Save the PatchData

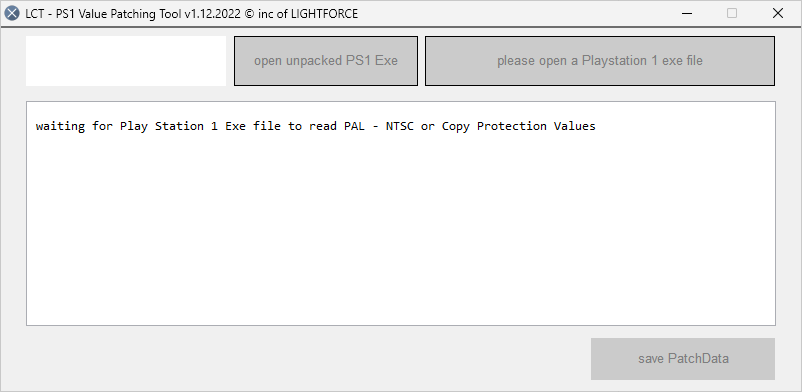[683, 359]
